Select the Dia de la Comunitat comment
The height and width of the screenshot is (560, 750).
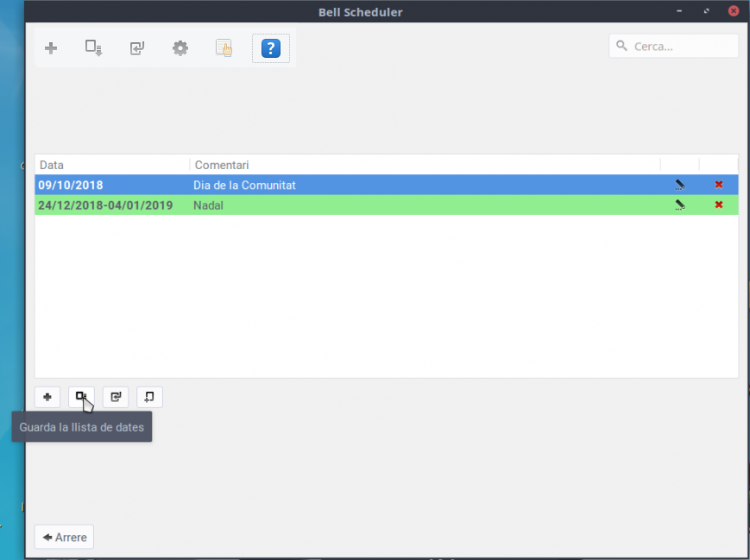(244, 185)
